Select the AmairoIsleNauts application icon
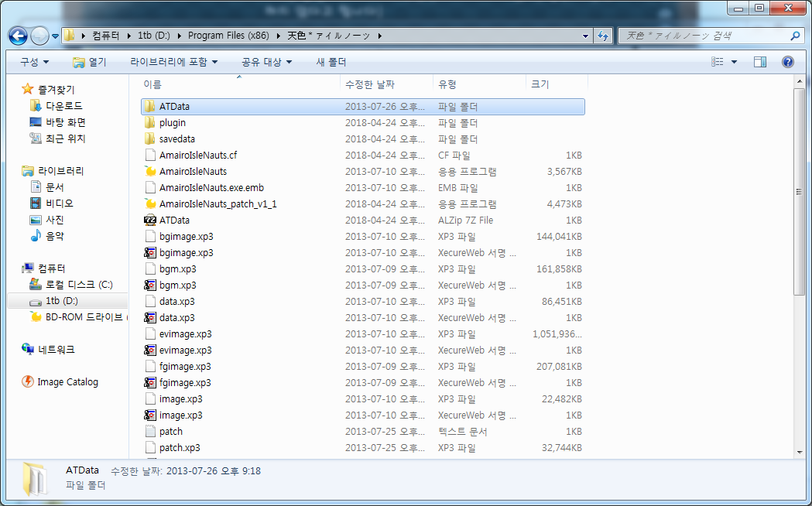812x506 pixels. pyautogui.click(x=149, y=171)
